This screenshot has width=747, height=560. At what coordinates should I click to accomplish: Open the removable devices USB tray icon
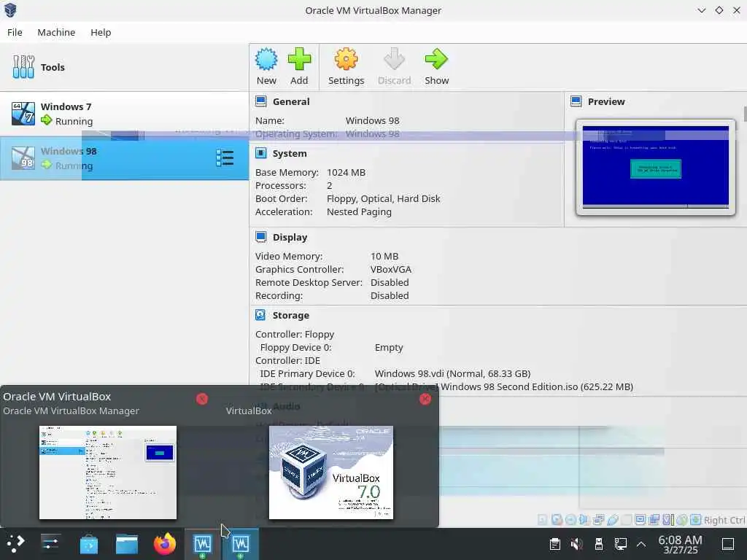tap(599, 544)
